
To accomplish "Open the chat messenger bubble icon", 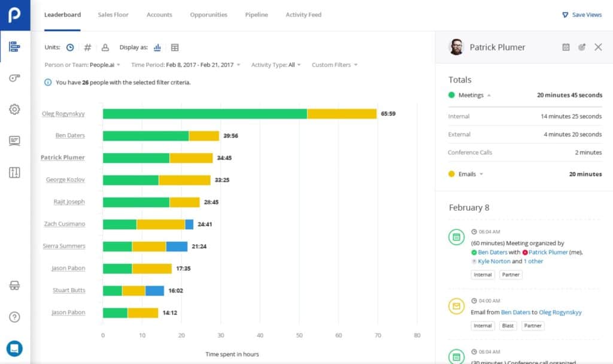I will click(15, 348).
